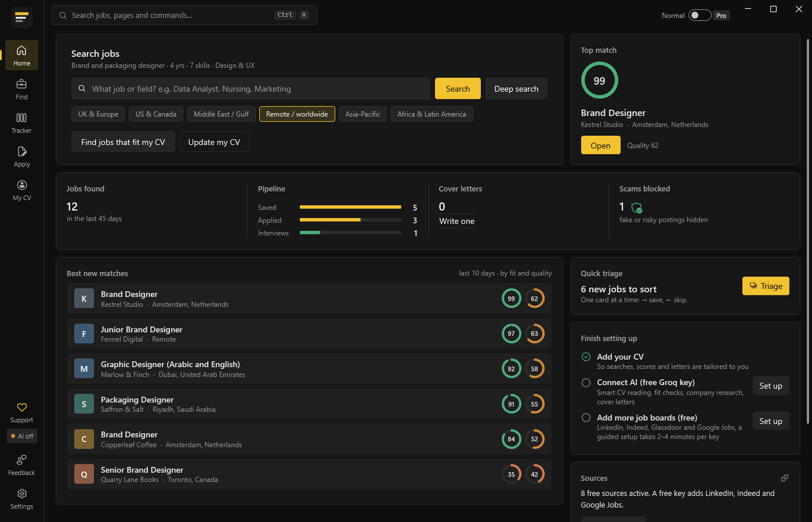
Task: Open Graphic Designer (Arabic and English) row
Action: [x=309, y=369]
